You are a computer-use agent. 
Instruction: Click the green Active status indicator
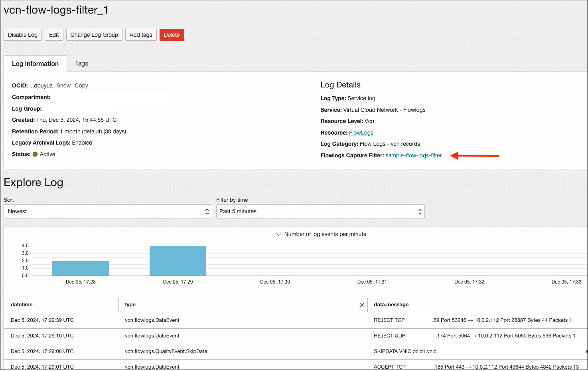pyautogui.click(x=36, y=154)
